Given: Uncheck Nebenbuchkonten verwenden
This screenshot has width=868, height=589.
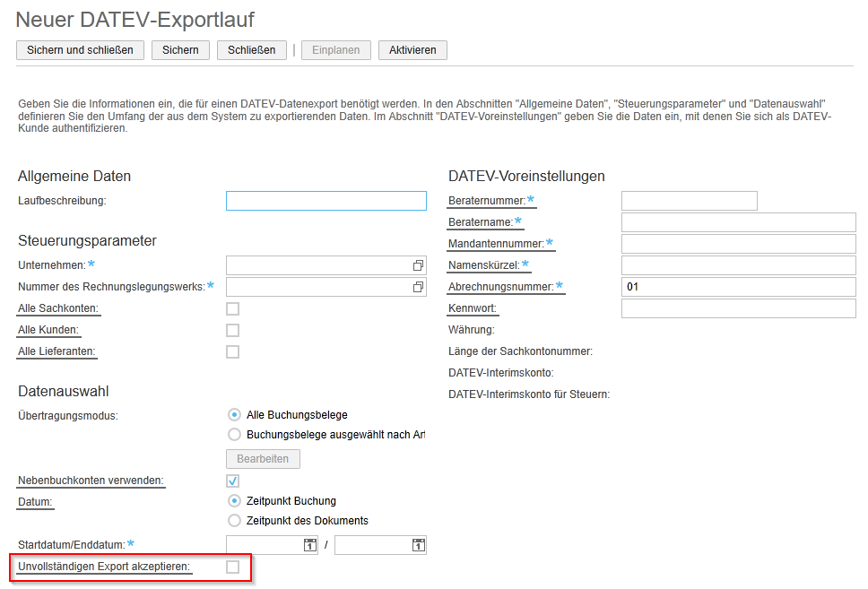Looking at the screenshot, I should (x=232, y=481).
